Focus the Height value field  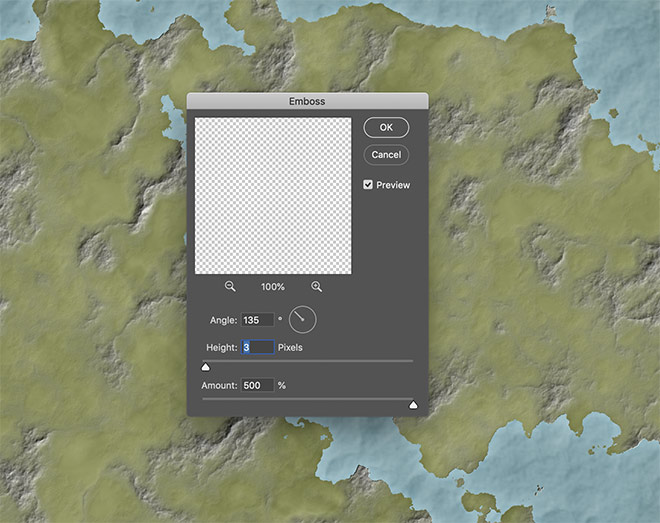click(257, 347)
